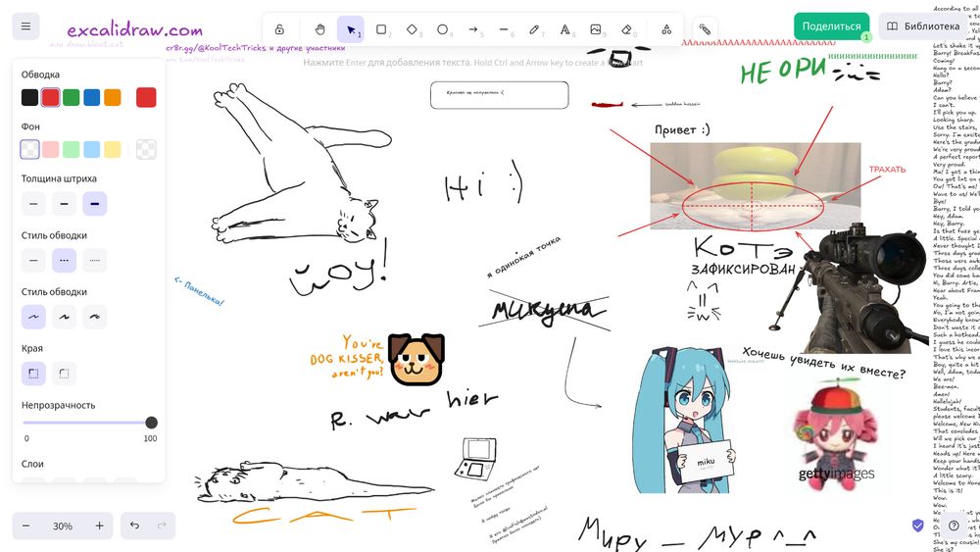Select the "<- Панелька!" blue note
The height and width of the screenshot is (552, 980).
coord(199,291)
